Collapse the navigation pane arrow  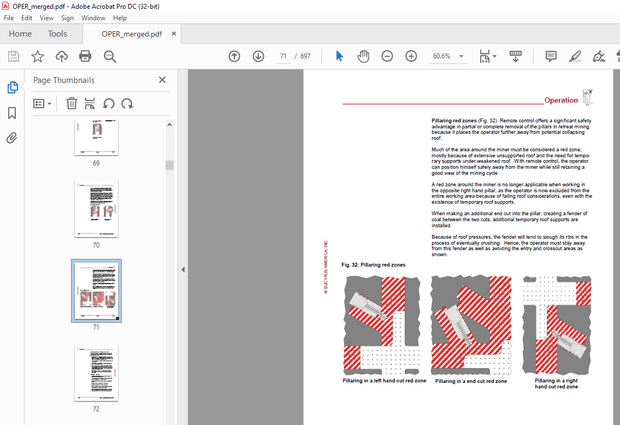pos(182,269)
